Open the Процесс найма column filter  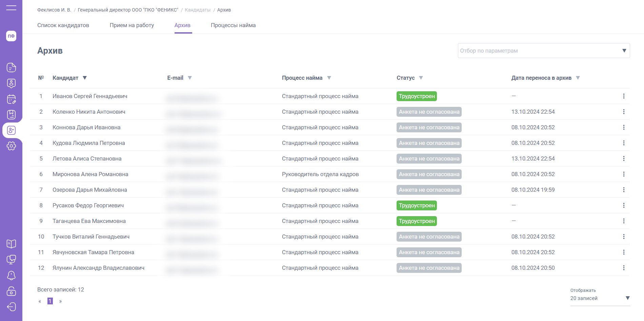pyautogui.click(x=329, y=78)
